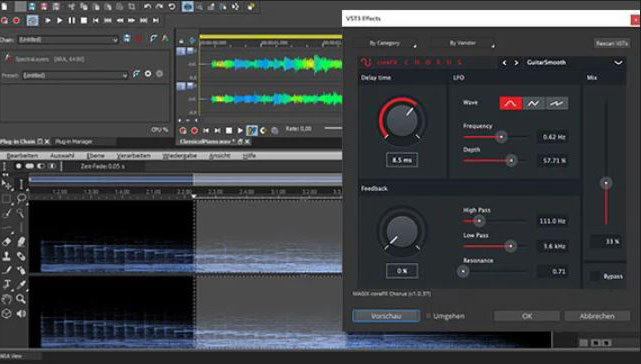This screenshot has height=364, width=641.
Task: Click the speaker playback tool icon
Action: click(21, 313)
